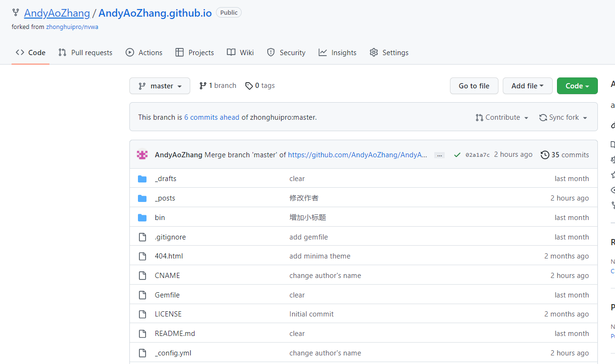Expand the Contribute dropdown
Viewport: 615px width, 364px height.
(x=502, y=117)
